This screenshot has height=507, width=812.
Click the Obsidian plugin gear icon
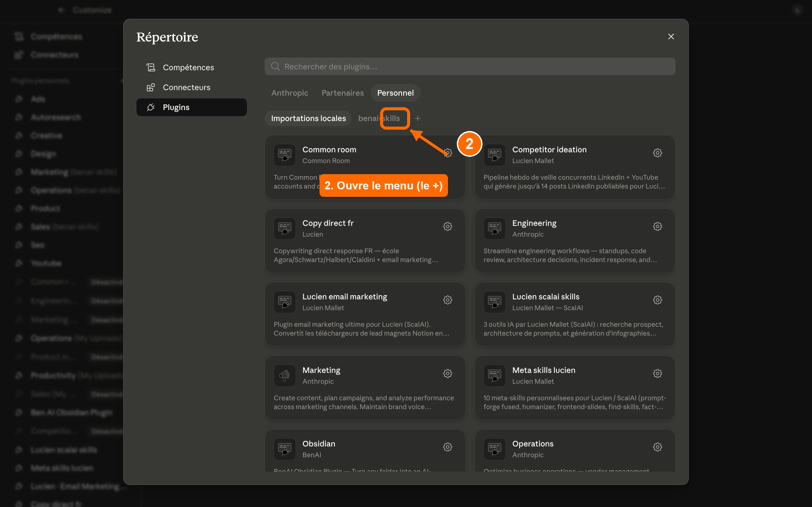[447, 447]
